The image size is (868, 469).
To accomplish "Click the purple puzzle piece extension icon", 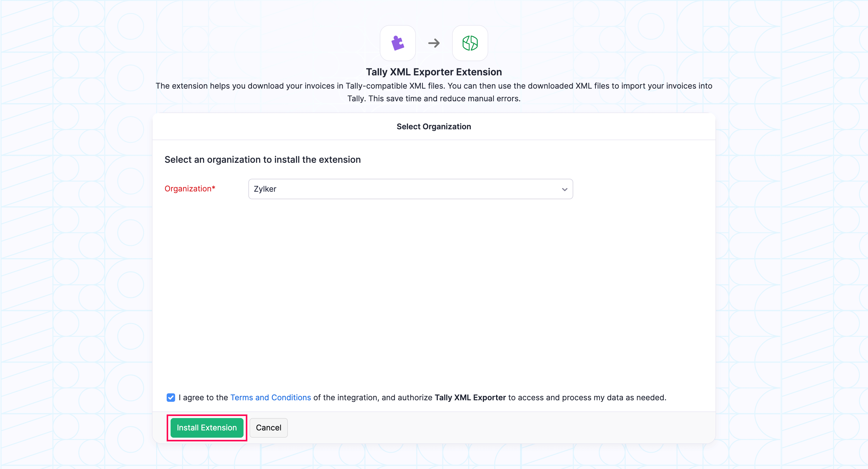I will click(398, 43).
